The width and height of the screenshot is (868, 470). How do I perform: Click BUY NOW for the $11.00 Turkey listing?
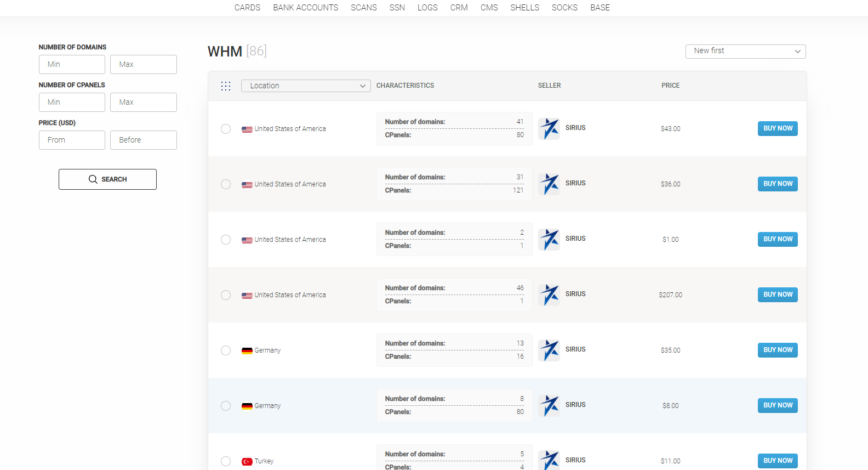778,461
